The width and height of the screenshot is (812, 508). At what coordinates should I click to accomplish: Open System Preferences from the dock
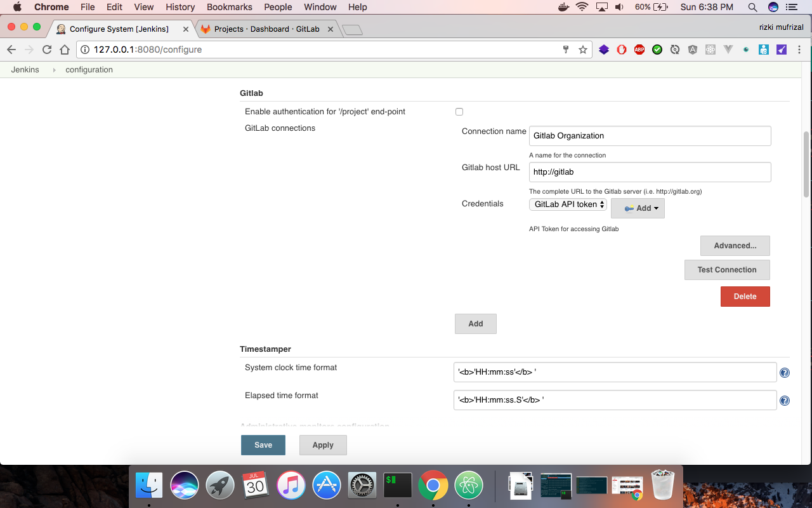(x=362, y=486)
